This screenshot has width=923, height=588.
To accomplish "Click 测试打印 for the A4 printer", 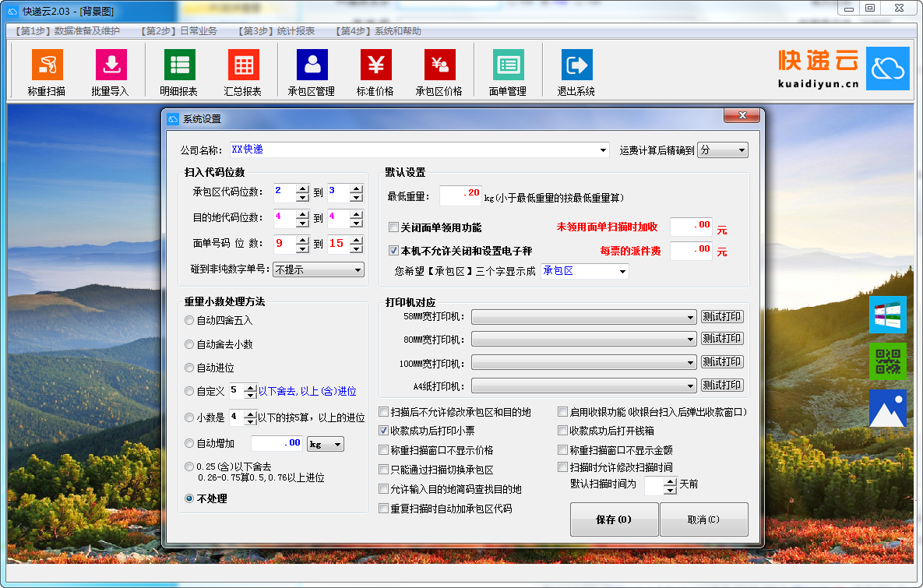I will 722,385.
